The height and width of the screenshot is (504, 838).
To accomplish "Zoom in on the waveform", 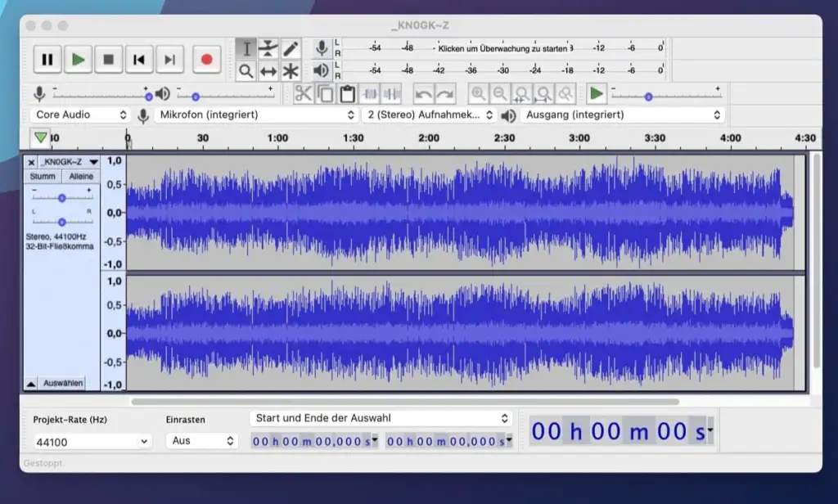I will 478,94.
